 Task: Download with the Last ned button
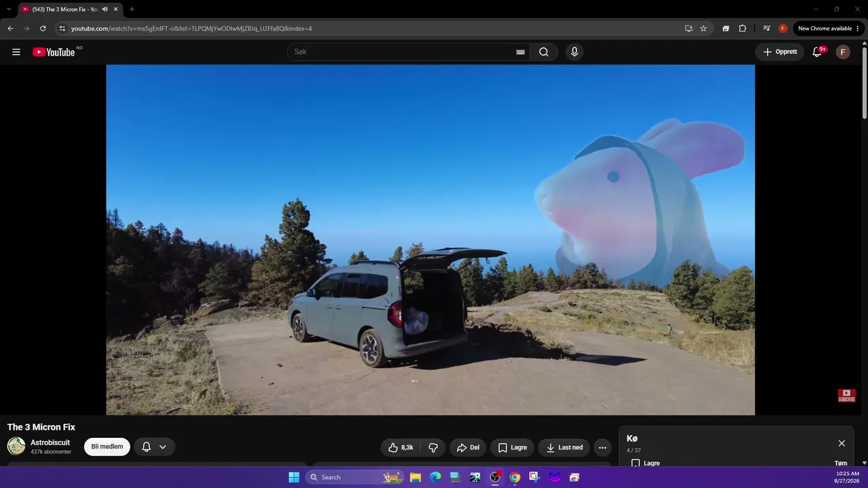click(564, 447)
